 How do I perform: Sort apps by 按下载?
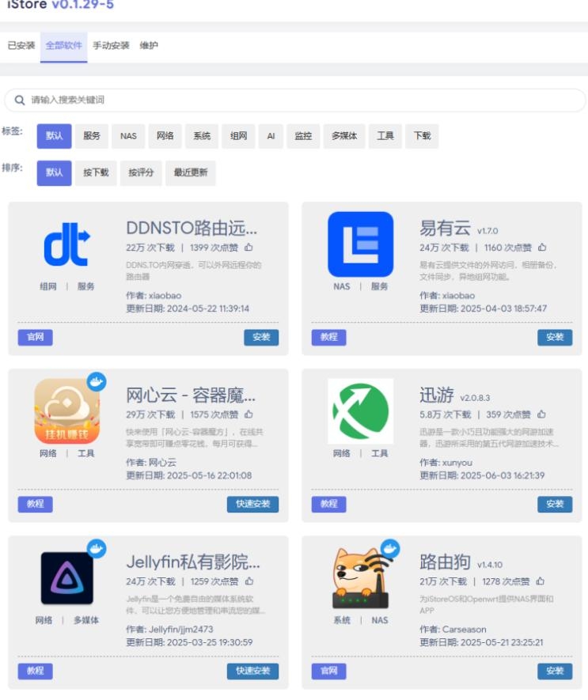[96, 172]
